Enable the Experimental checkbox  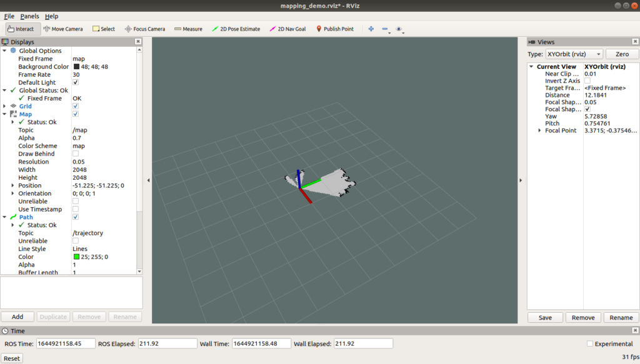coord(590,344)
